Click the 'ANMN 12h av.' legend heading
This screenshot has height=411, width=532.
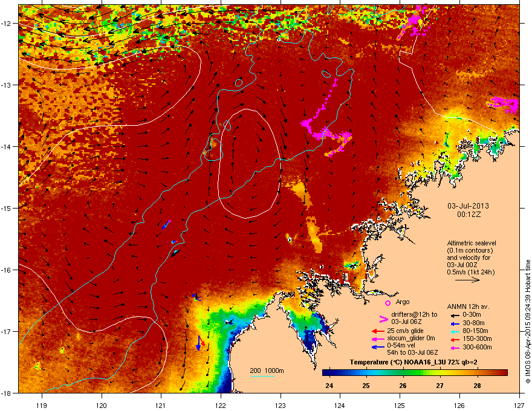coord(468,306)
